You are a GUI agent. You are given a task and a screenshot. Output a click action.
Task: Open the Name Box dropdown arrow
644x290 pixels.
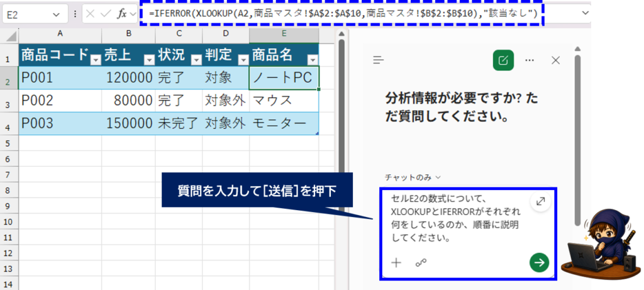56,14
